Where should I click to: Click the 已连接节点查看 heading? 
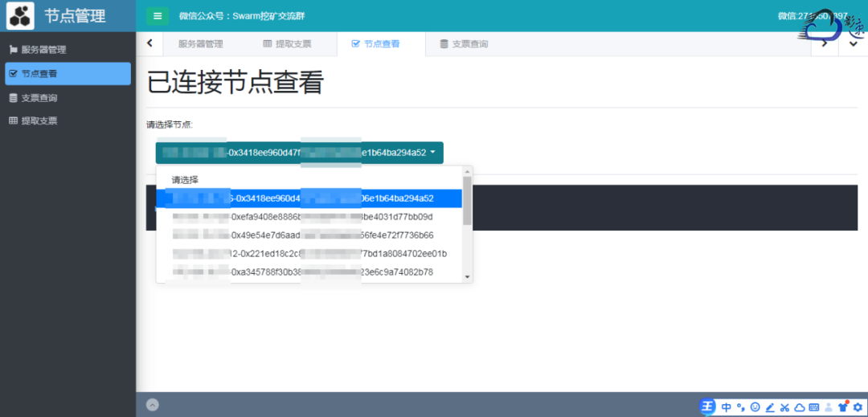[235, 84]
